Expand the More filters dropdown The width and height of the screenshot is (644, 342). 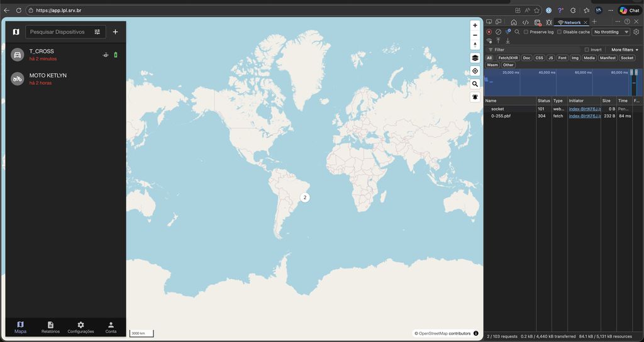click(625, 50)
